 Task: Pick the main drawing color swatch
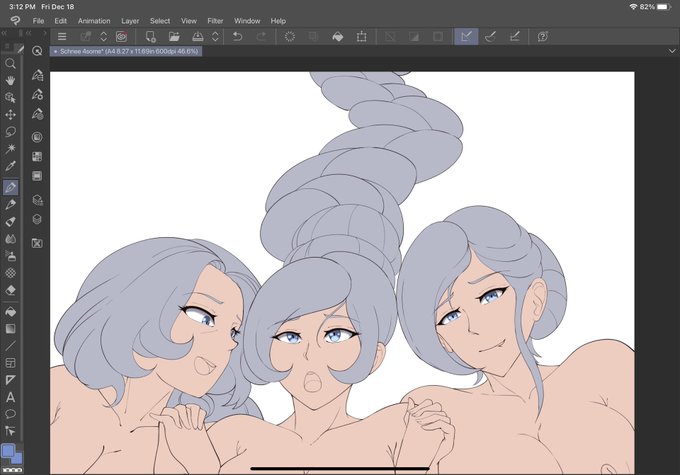point(8,451)
